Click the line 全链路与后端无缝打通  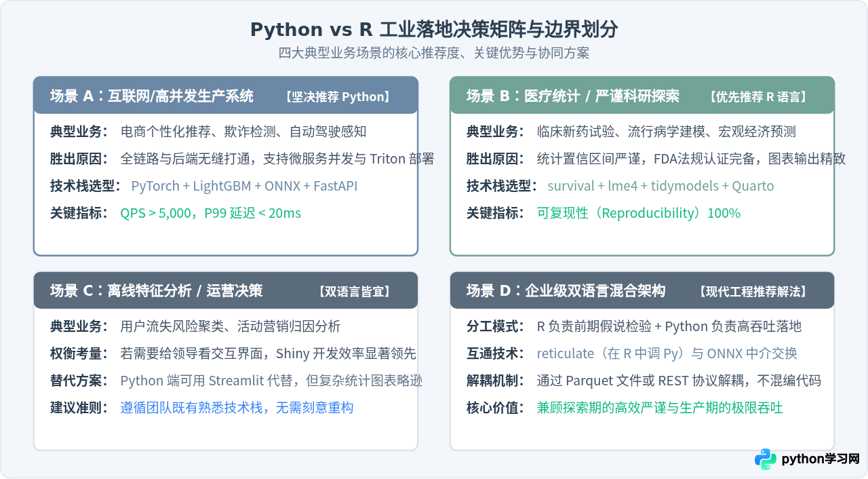pos(277,159)
